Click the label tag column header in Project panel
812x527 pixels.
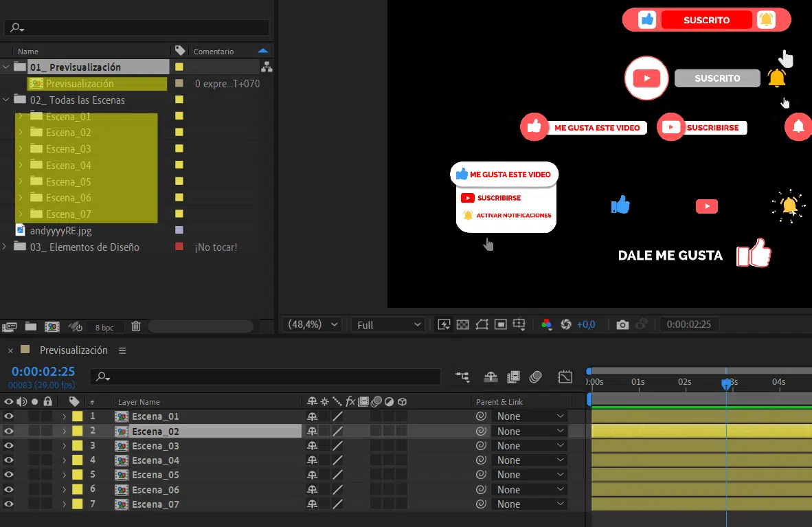click(180, 51)
